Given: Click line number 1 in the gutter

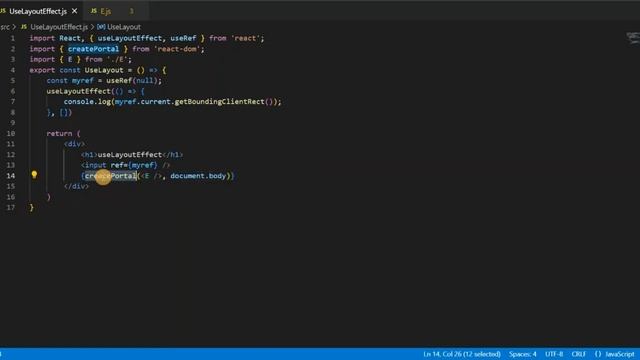Looking at the screenshot, I should pos(13,38).
